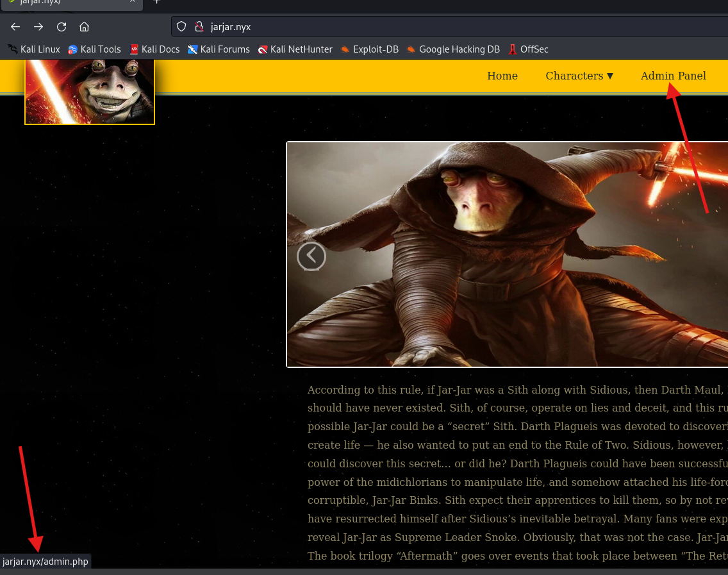Click the browser forward arrow
Viewport: 728px width, 575px height.
click(x=38, y=27)
